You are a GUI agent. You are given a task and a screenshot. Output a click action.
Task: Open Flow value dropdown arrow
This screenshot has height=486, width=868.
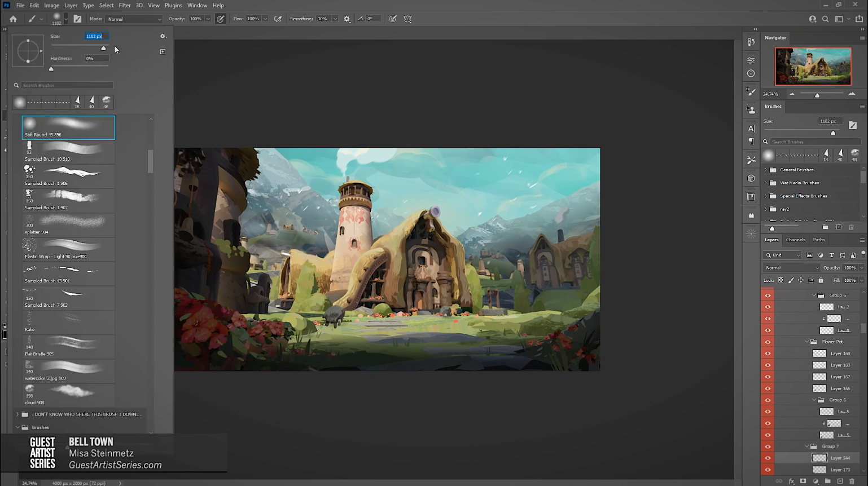click(265, 19)
